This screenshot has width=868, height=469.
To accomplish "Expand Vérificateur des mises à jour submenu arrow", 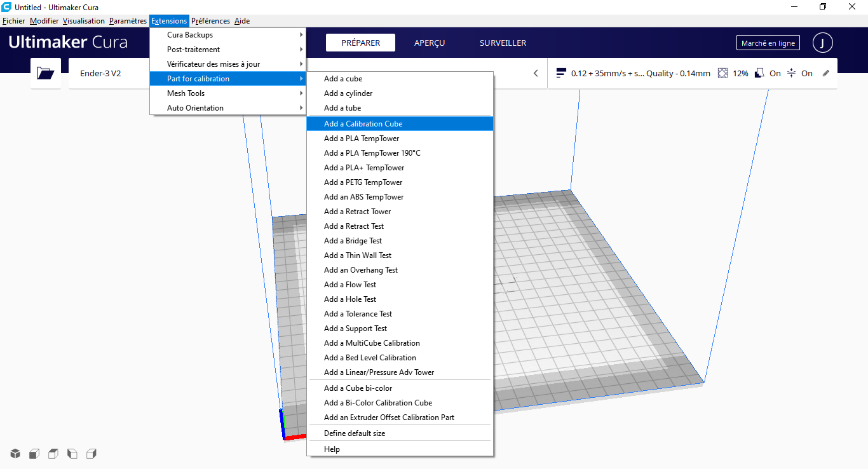I will (x=301, y=64).
